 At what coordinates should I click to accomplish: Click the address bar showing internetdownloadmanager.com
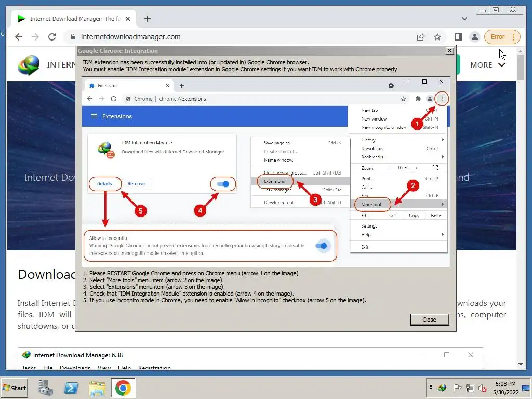(x=237, y=37)
